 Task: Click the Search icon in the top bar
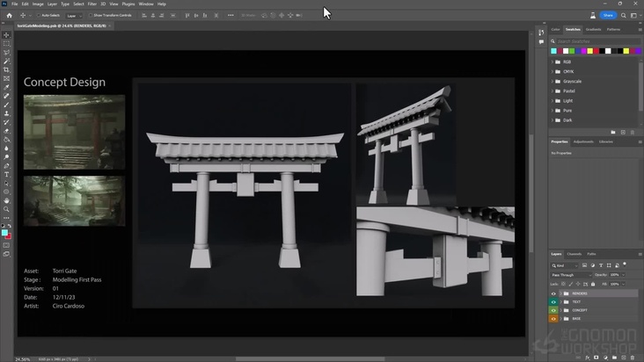point(624,15)
